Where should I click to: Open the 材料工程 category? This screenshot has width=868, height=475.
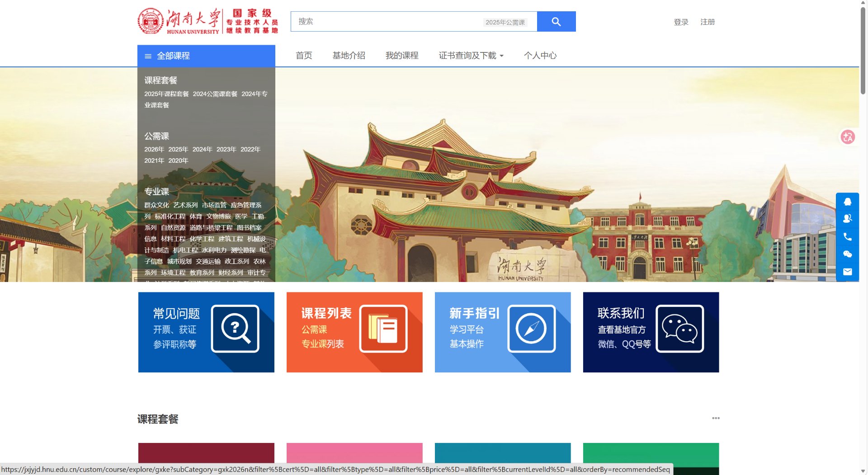tap(173, 239)
